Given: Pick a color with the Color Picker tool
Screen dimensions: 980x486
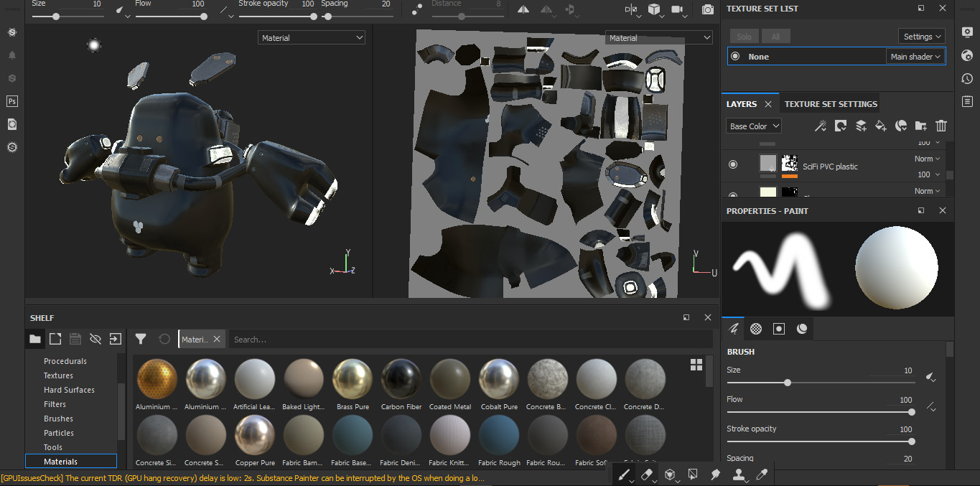Looking at the screenshot, I should pos(762,474).
